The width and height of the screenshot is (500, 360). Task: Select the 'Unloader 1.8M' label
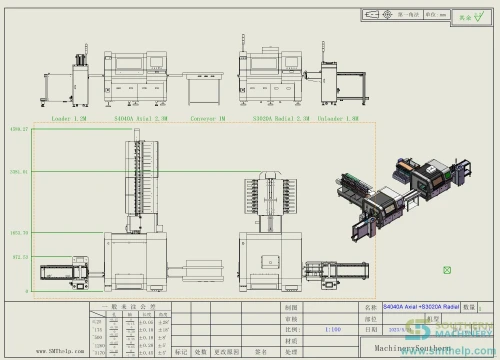pos(338,118)
